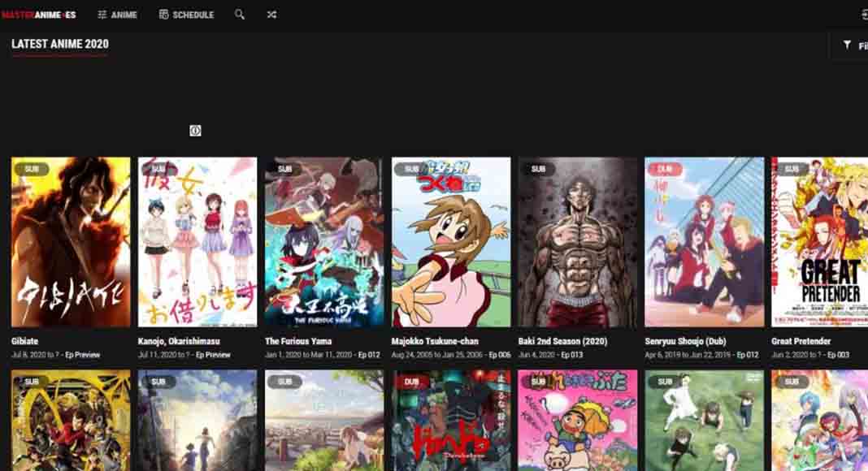Click Kanojo, Okarishimasu's Ep Preview text

coord(213,355)
